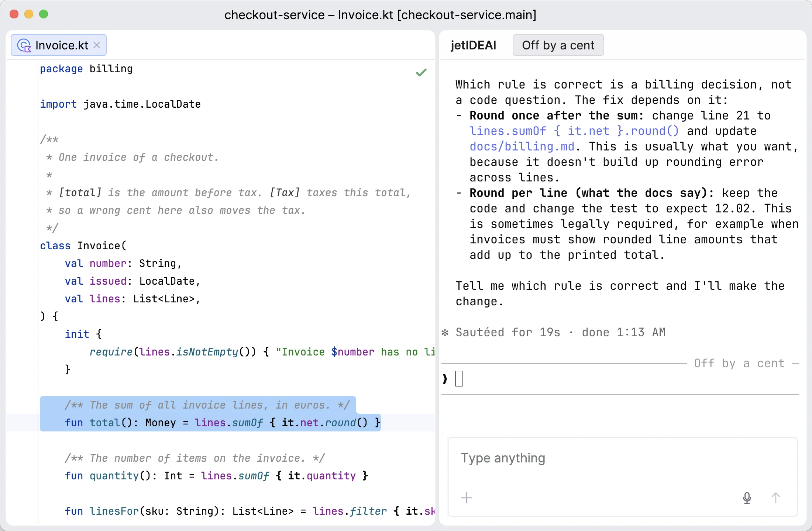Click the class Invoice( declaration
This screenshot has width=812, height=531.
(x=83, y=246)
